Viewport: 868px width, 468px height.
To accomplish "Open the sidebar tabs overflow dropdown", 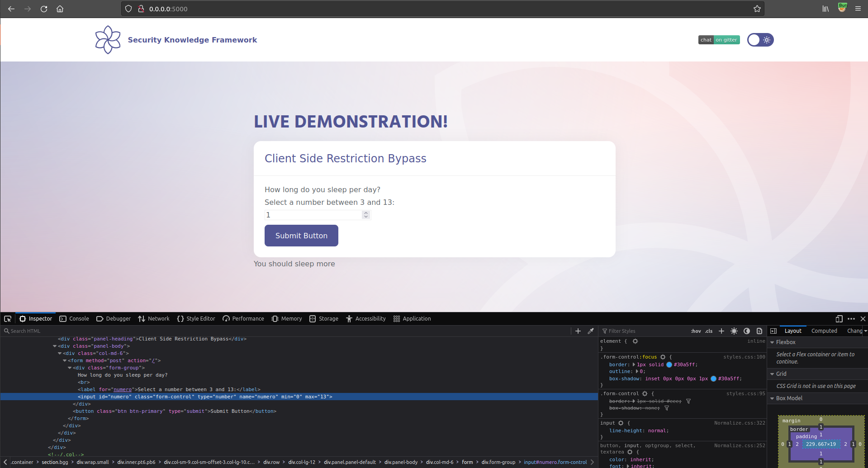I will point(865,331).
